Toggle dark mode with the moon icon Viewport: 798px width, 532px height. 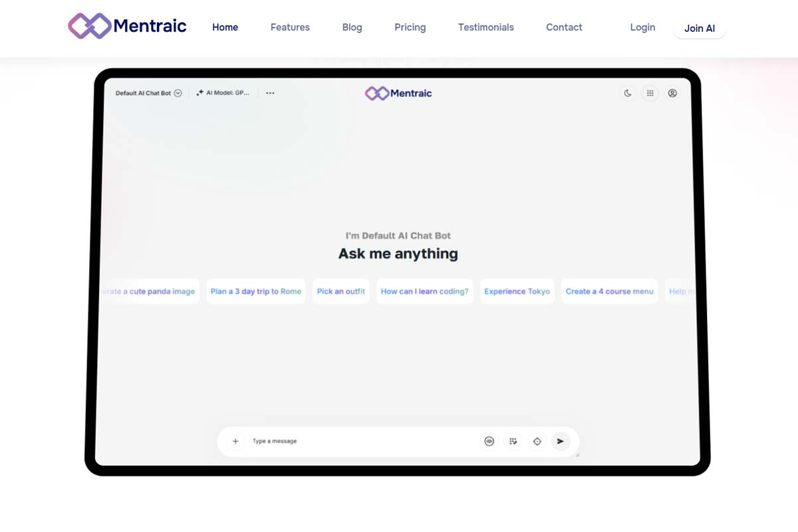(x=627, y=93)
